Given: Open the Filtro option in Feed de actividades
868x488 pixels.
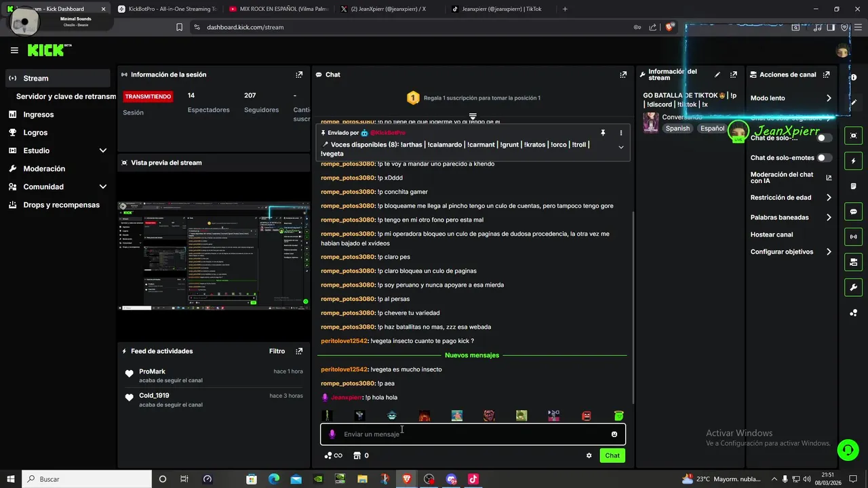Looking at the screenshot, I should coord(277,351).
